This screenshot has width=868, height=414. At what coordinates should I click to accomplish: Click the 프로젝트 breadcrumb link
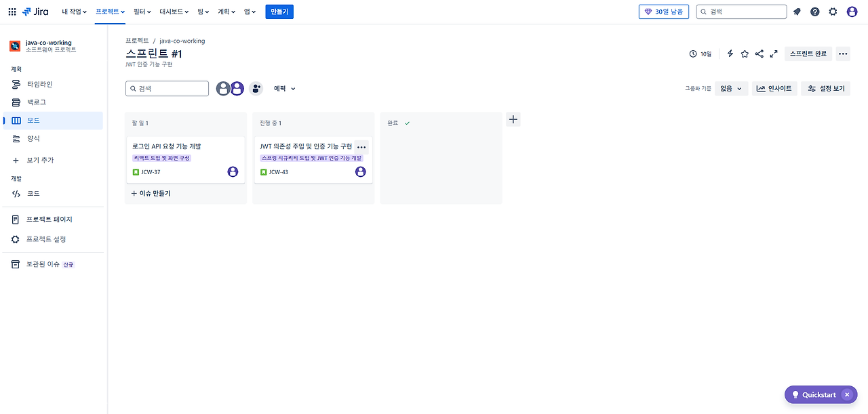point(137,41)
